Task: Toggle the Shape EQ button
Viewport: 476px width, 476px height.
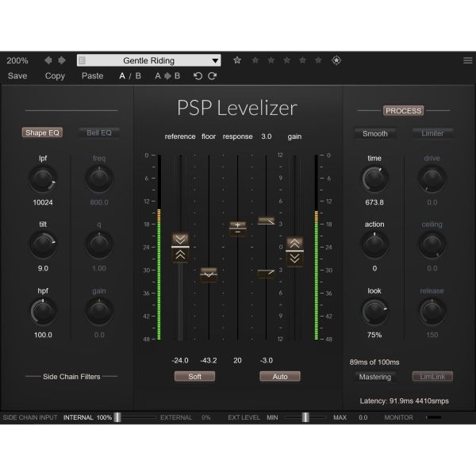Action: point(42,132)
